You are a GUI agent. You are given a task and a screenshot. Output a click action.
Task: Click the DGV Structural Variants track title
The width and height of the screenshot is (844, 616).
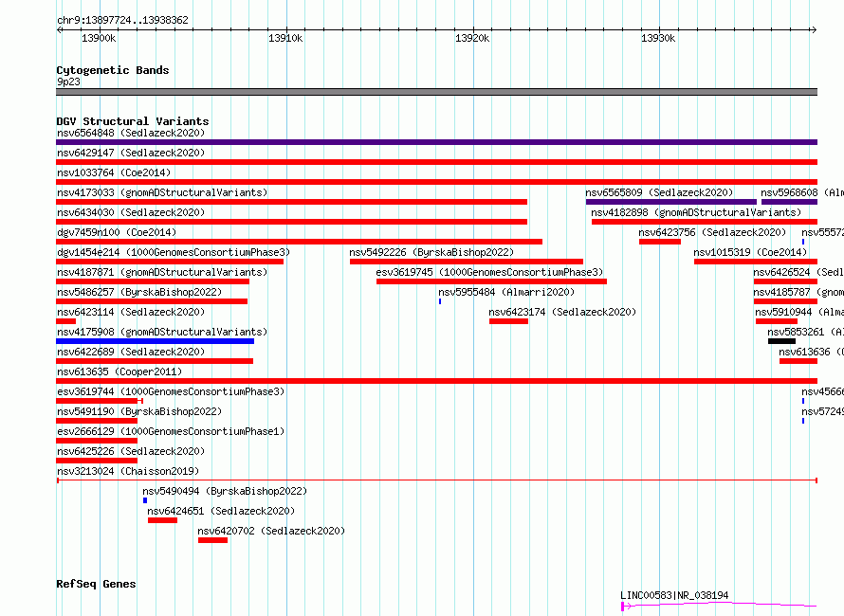click(133, 121)
